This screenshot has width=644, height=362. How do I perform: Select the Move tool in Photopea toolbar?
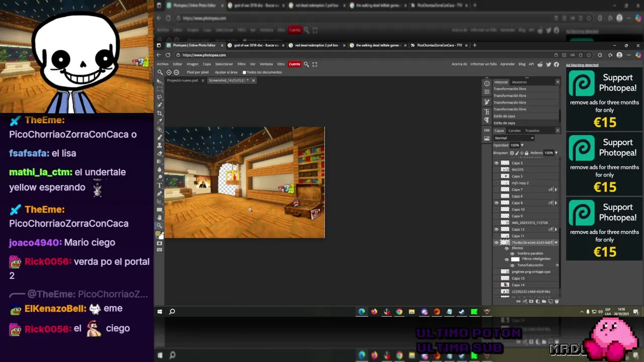159,81
